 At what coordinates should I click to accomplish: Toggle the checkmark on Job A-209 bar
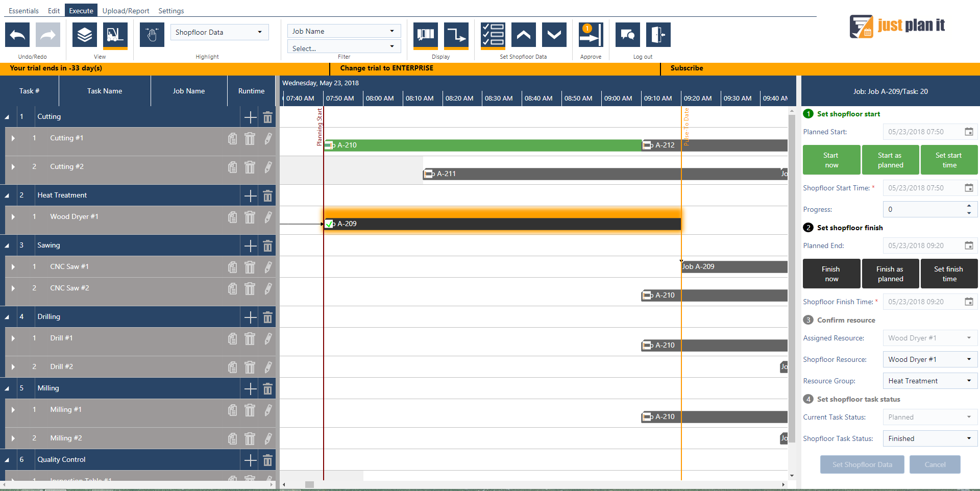point(329,224)
